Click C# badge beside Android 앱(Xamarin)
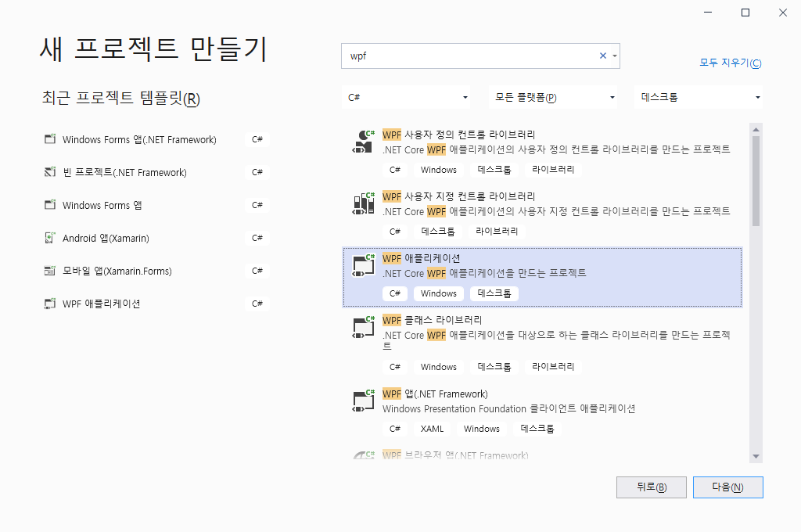 257,238
